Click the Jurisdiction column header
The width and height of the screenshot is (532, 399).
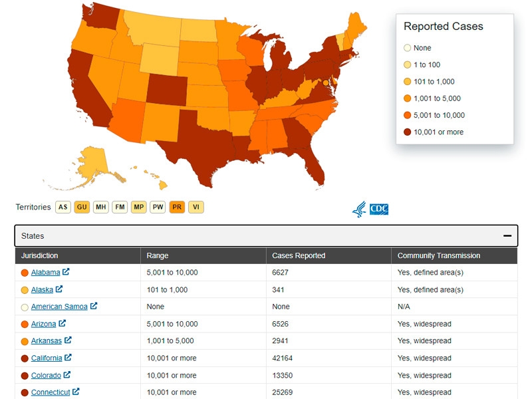pyautogui.click(x=39, y=255)
